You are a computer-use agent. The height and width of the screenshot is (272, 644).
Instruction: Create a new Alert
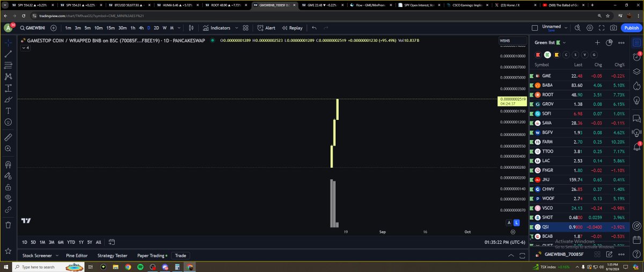click(267, 28)
